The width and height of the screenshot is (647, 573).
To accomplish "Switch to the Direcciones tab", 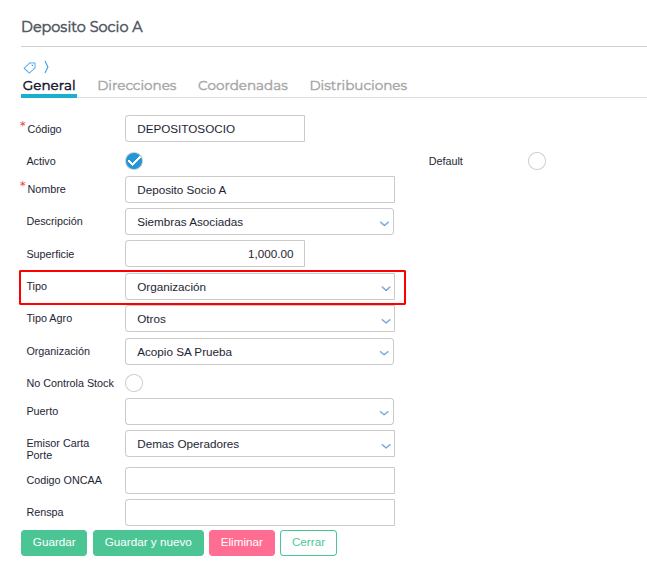I will 137,86.
